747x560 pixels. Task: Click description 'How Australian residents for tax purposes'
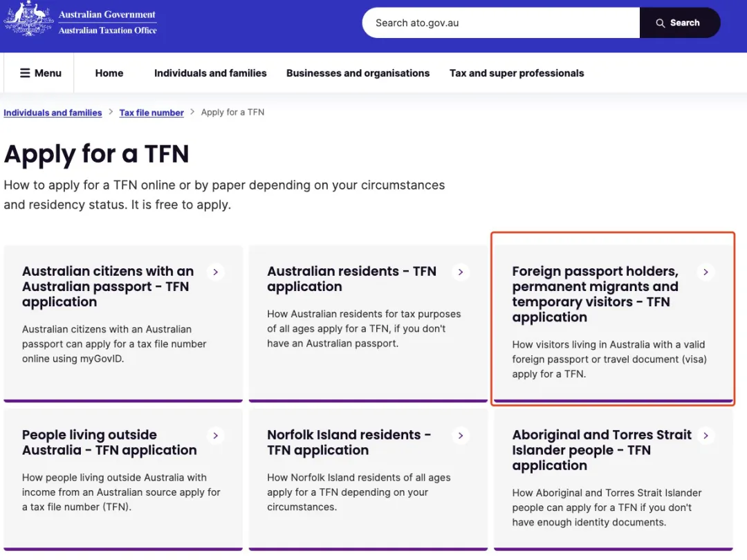[x=364, y=328]
